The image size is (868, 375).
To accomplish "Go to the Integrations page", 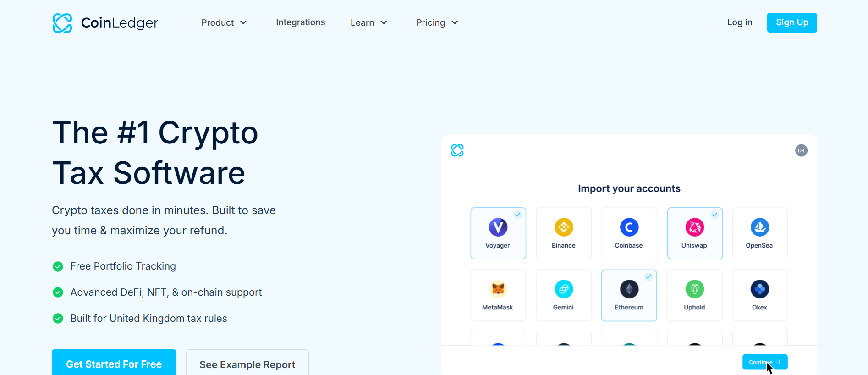I will tap(300, 22).
